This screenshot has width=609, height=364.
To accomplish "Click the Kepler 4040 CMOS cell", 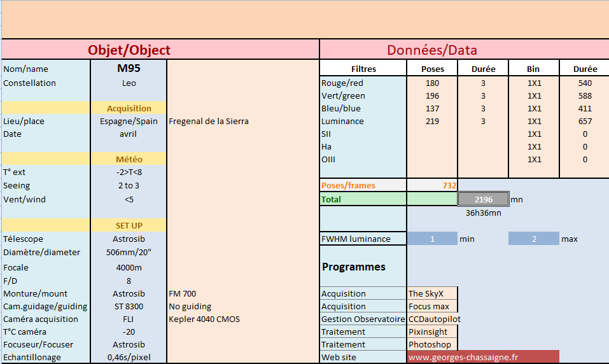I will [204, 319].
